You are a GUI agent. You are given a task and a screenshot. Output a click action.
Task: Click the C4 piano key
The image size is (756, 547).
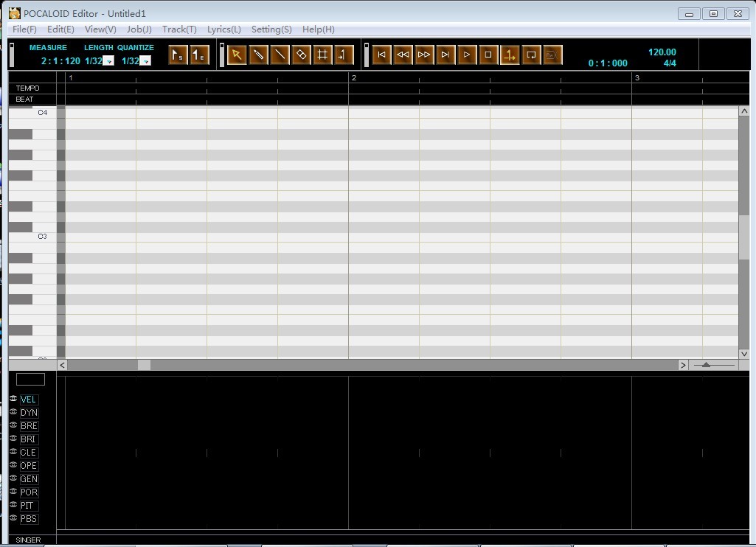click(x=32, y=113)
